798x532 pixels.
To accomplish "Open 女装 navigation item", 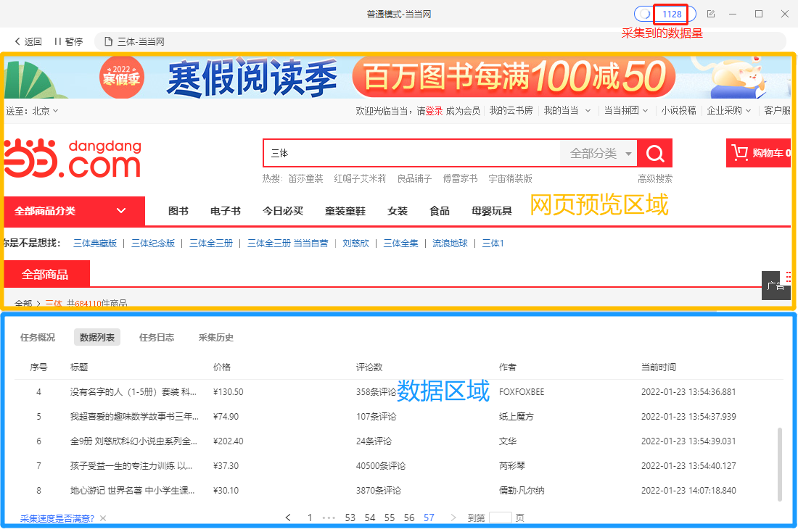I will coord(398,211).
